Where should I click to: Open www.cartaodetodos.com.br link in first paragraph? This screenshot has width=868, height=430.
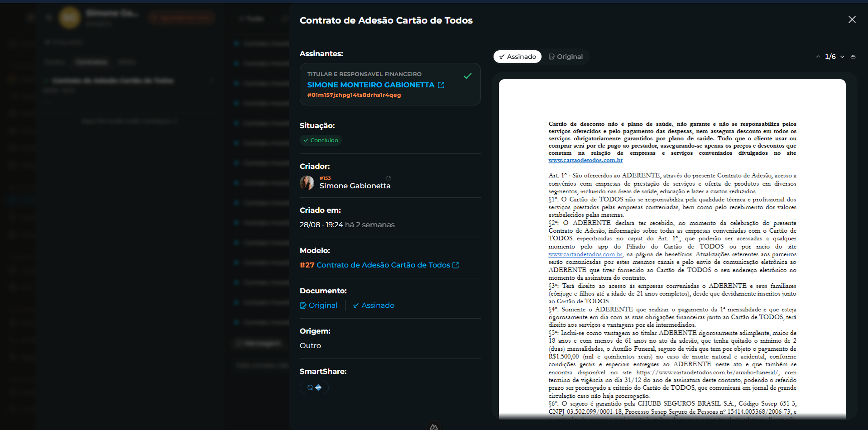(x=585, y=160)
